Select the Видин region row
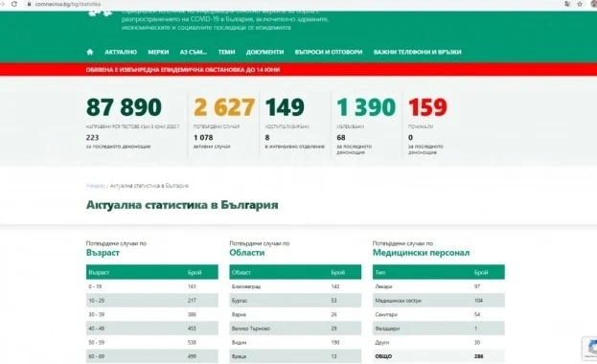The image size is (597, 364). pos(295,343)
